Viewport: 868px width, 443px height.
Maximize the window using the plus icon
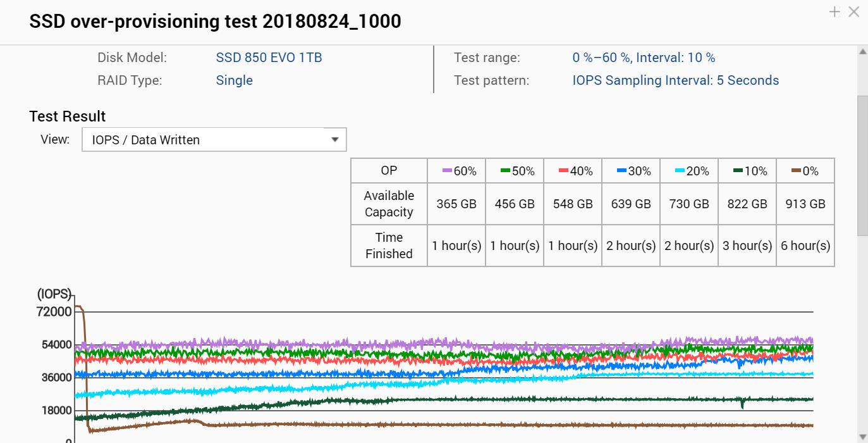pyautogui.click(x=834, y=11)
